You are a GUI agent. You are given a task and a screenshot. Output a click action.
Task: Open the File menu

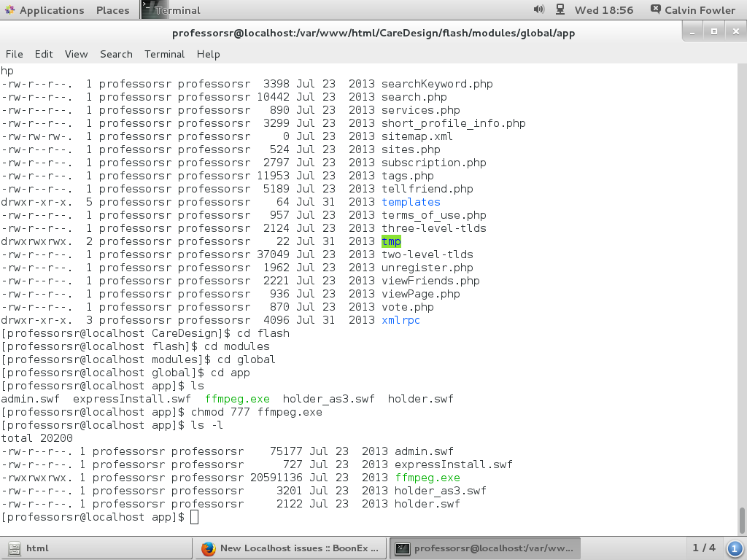point(15,54)
